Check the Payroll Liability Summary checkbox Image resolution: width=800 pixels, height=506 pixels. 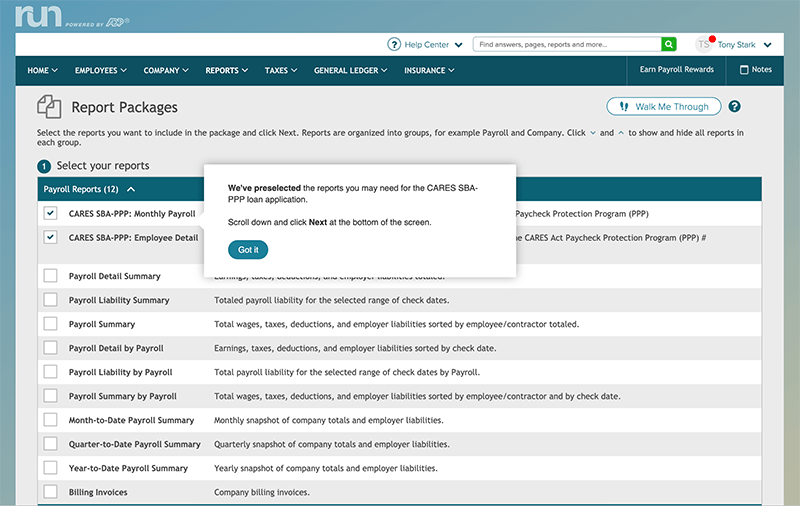(x=50, y=299)
